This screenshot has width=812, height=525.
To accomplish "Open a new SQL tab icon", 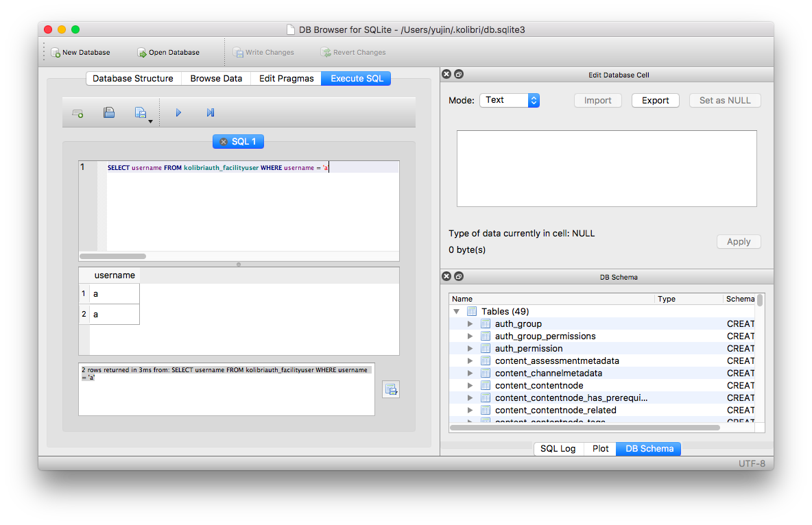I will pos(77,113).
